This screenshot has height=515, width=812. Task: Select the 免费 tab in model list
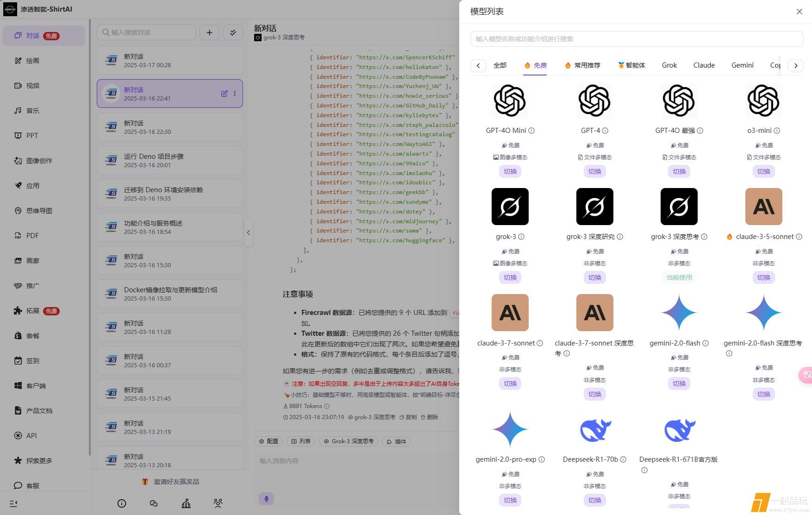click(x=535, y=65)
